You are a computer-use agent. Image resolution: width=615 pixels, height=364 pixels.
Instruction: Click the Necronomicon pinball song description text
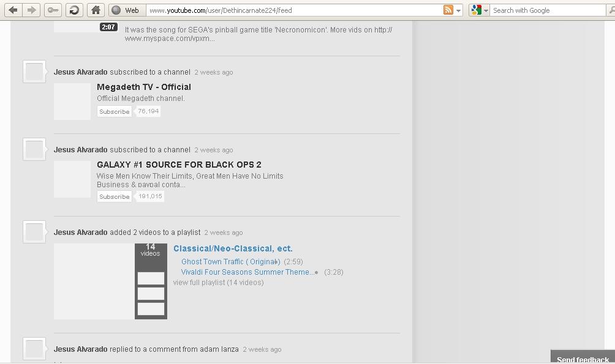[x=258, y=34]
